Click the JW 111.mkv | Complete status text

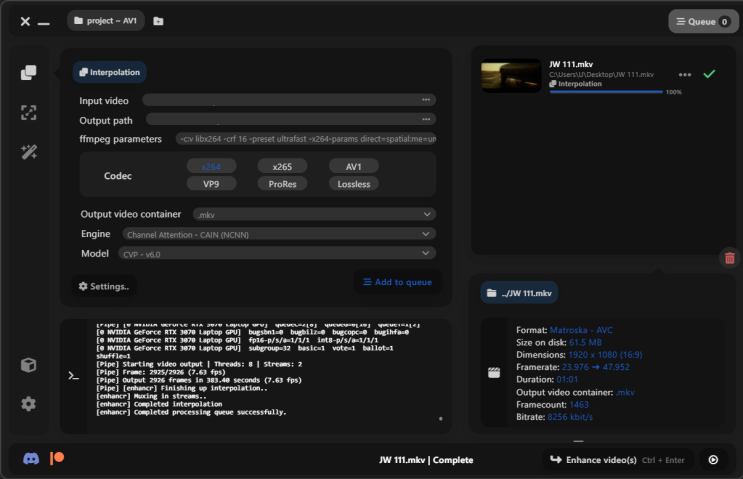[426, 460]
